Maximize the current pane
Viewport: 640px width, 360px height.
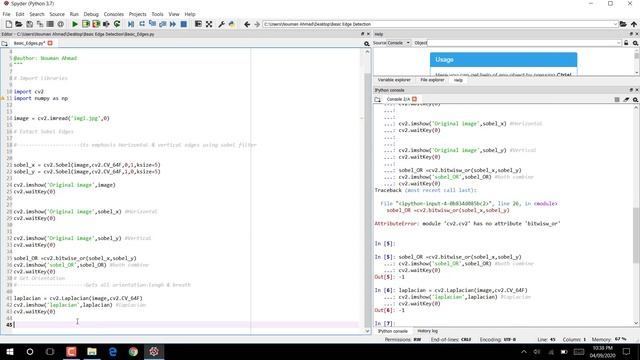[x=198, y=24]
